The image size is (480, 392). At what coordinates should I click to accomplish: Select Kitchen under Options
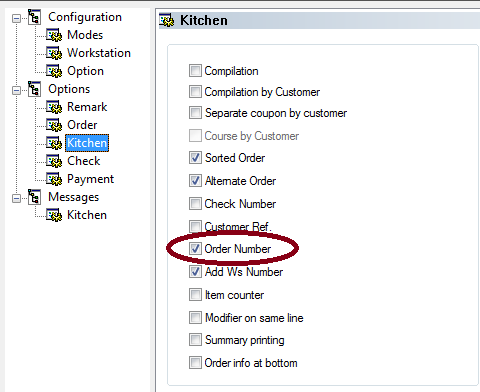pyautogui.click(x=87, y=143)
